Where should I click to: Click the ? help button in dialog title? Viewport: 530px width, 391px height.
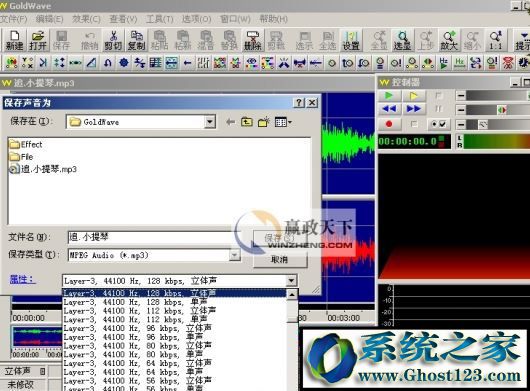coord(299,103)
